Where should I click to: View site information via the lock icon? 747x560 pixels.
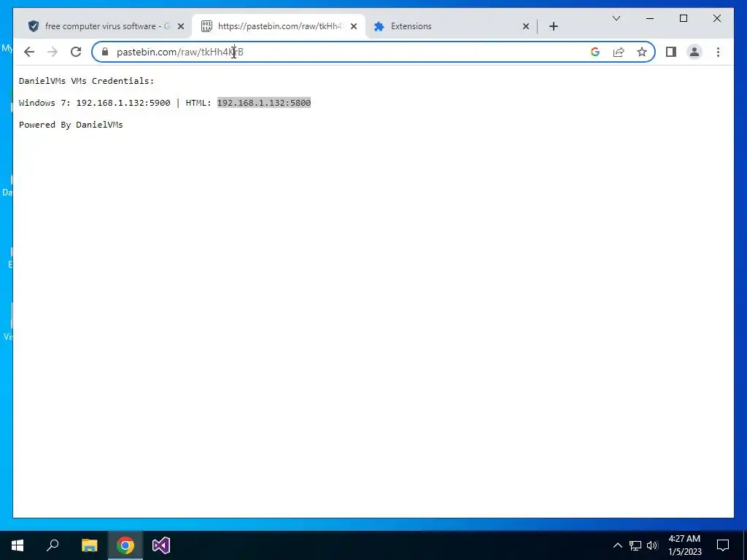(105, 52)
